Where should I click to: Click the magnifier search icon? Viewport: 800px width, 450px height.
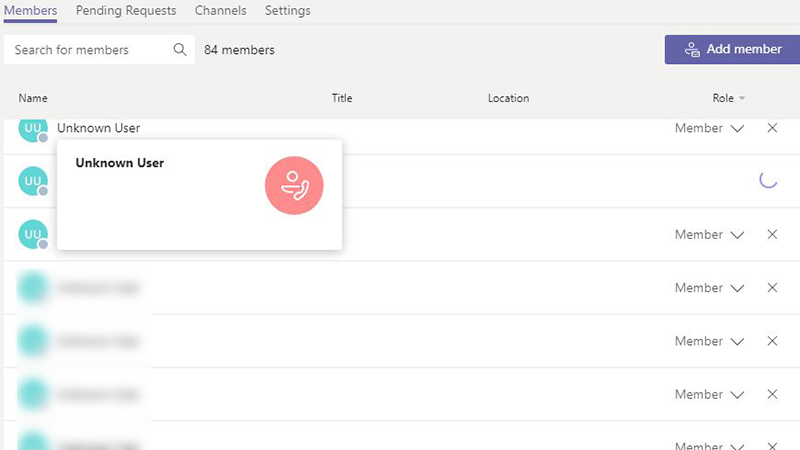click(180, 49)
